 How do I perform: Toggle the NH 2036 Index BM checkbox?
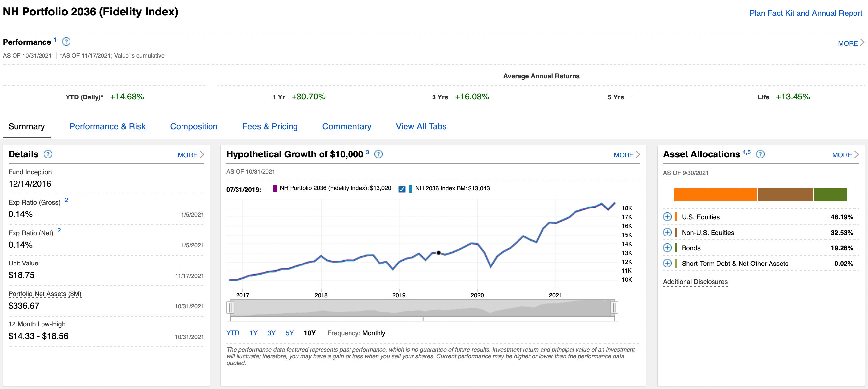click(x=402, y=189)
